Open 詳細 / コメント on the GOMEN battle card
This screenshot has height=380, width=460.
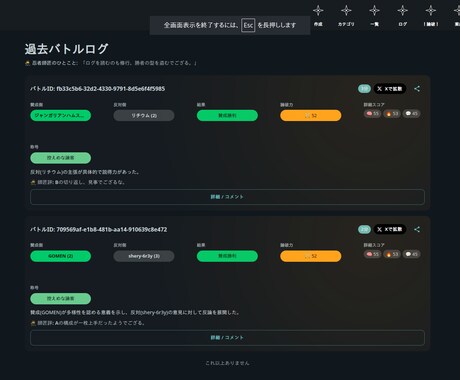coord(227,337)
